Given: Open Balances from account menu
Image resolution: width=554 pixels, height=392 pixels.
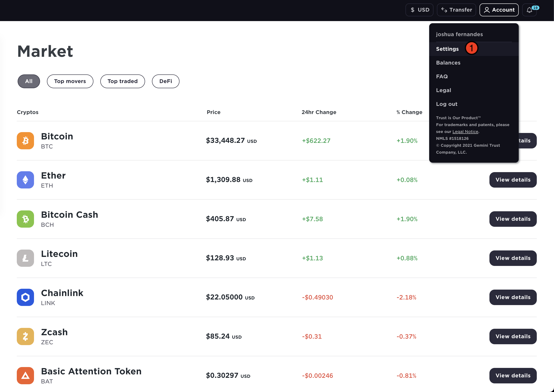Looking at the screenshot, I should pyautogui.click(x=474, y=63).
